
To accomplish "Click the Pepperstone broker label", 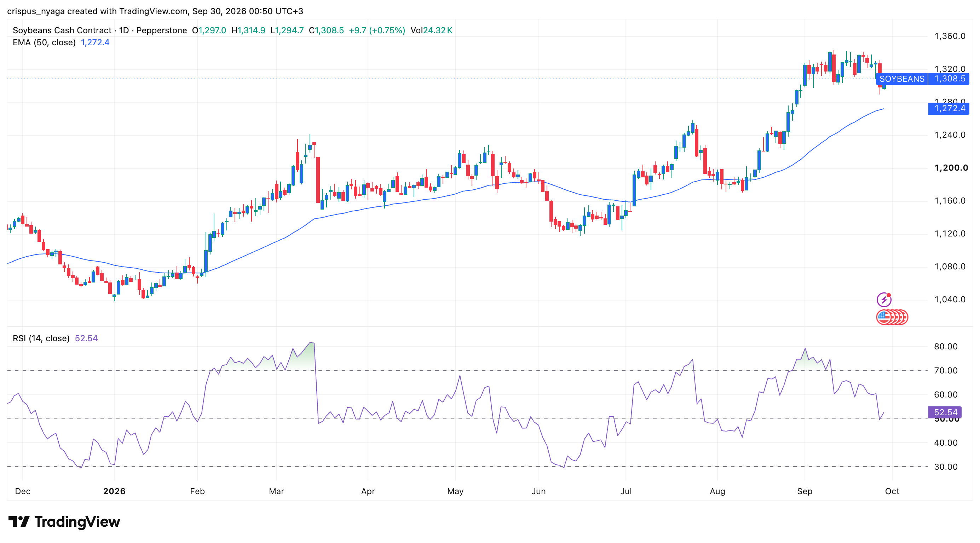I will [162, 30].
